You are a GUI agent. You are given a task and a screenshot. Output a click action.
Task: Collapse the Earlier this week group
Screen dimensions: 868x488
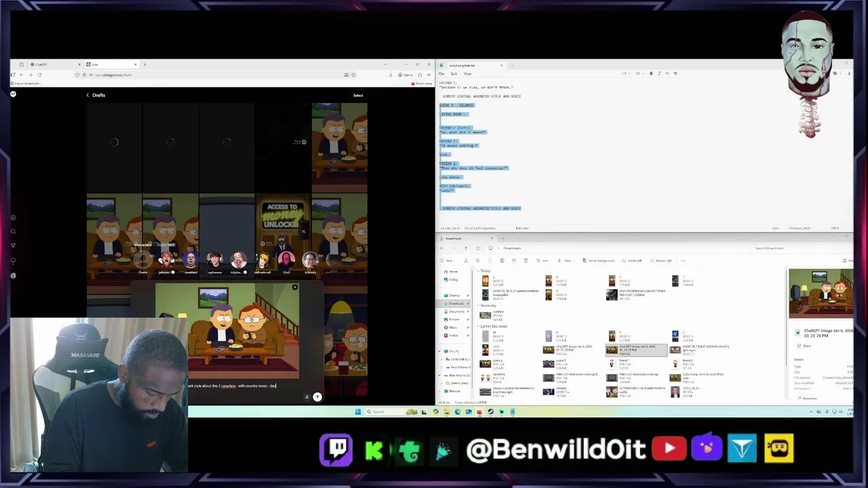478,326
